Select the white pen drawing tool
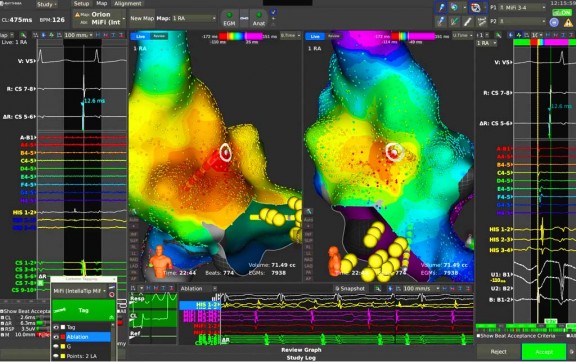This screenshot has height=362, width=576. click(467, 22)
